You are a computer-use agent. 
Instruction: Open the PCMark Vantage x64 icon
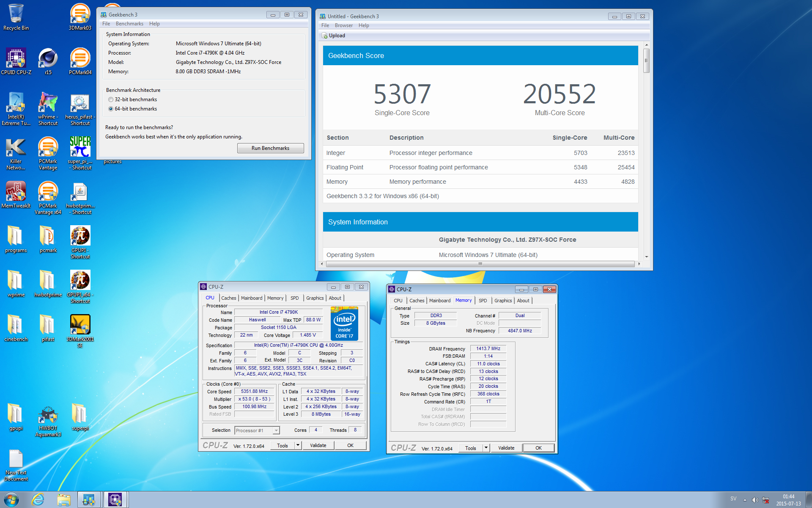pyautogui.click(x=48, y=198)
